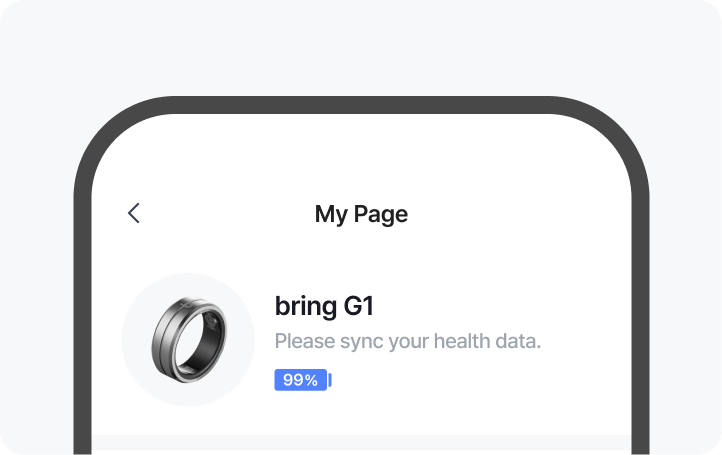The height and width of the screenshot is (455, 722).
Task: Click the bring G1 ring image
Action: click(188, 340)
